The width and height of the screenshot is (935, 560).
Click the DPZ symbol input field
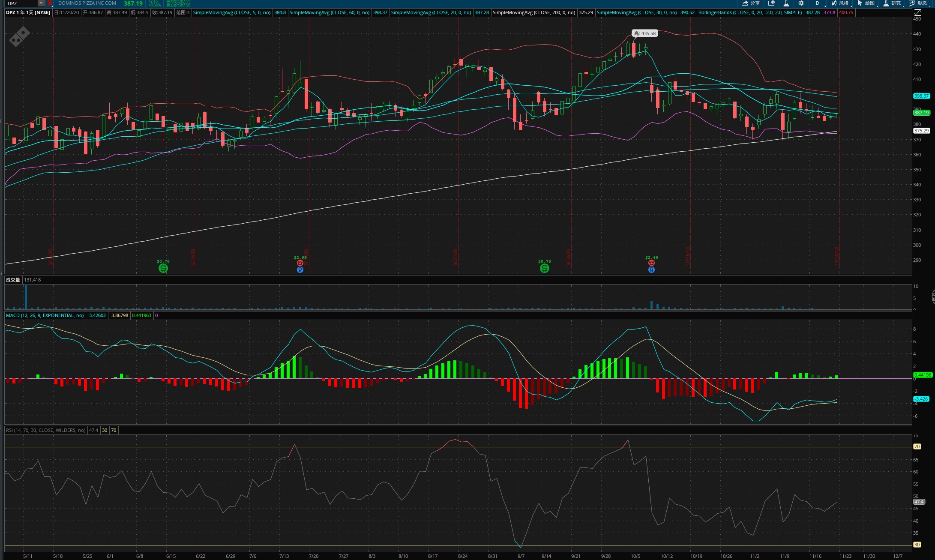(22, 3)
